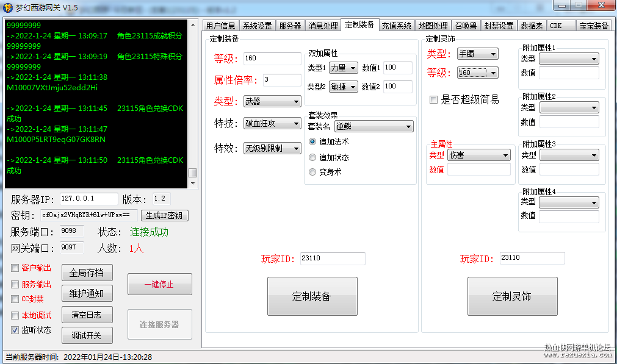617x364 pixels.
Task: Open 特效 dropdown showing 无级别限制
Action: [x=272, y=148]
